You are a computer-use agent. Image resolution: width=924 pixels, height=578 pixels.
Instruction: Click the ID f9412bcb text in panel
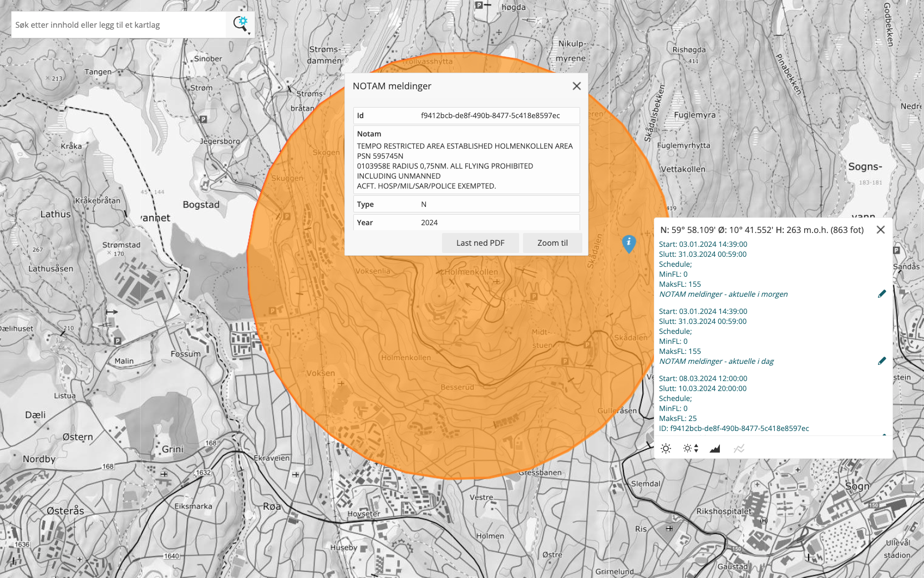click(734, 428)
